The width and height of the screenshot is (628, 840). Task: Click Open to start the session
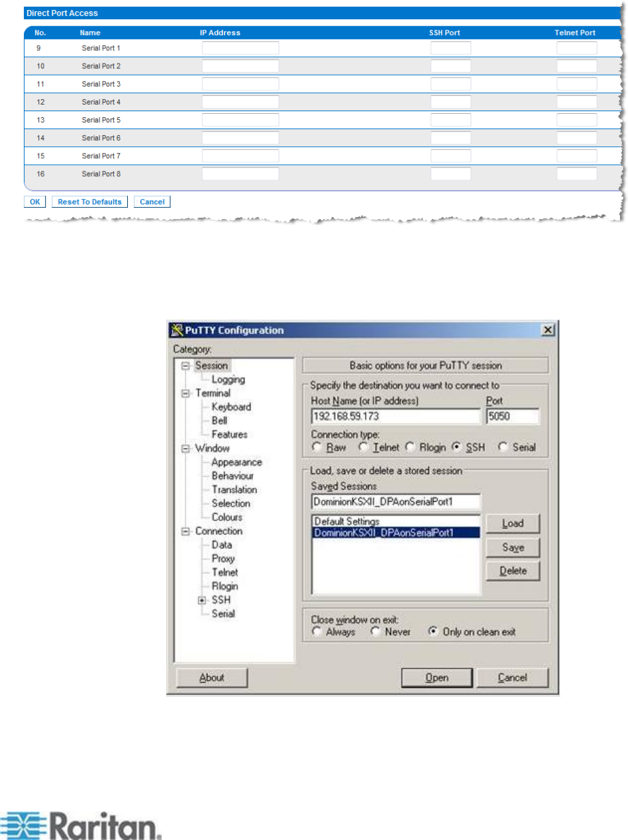click(x=437, y=678)
